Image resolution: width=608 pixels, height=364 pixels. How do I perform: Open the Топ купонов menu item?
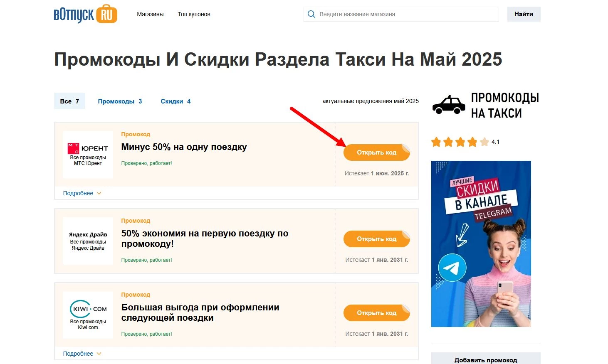194,14
